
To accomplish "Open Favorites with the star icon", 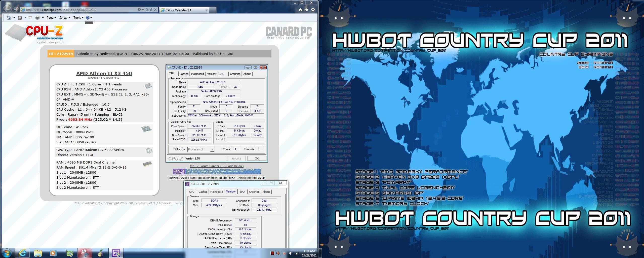I will [x=307, y=10].
